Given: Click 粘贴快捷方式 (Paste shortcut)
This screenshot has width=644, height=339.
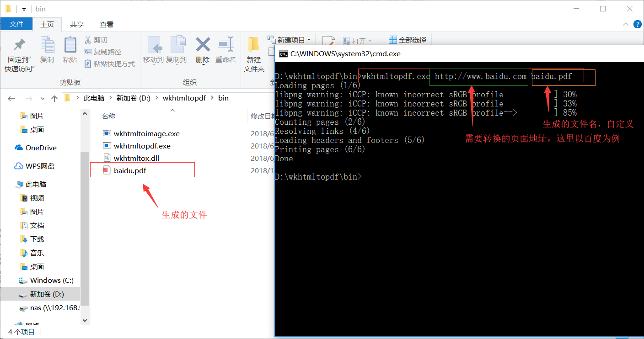Looking at the screenshot, I should 110,64.
